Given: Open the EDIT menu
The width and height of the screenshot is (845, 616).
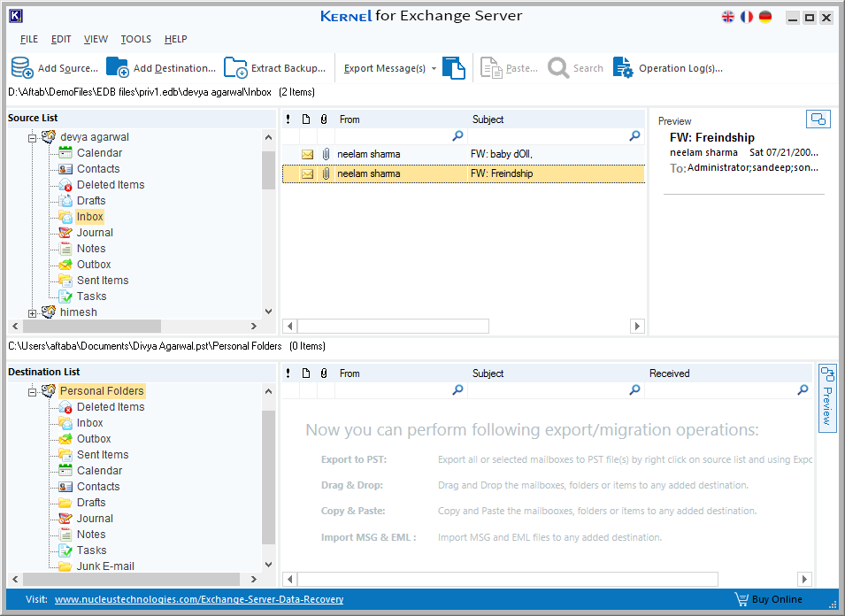Looking at the screenshot, I should [61, 39].
